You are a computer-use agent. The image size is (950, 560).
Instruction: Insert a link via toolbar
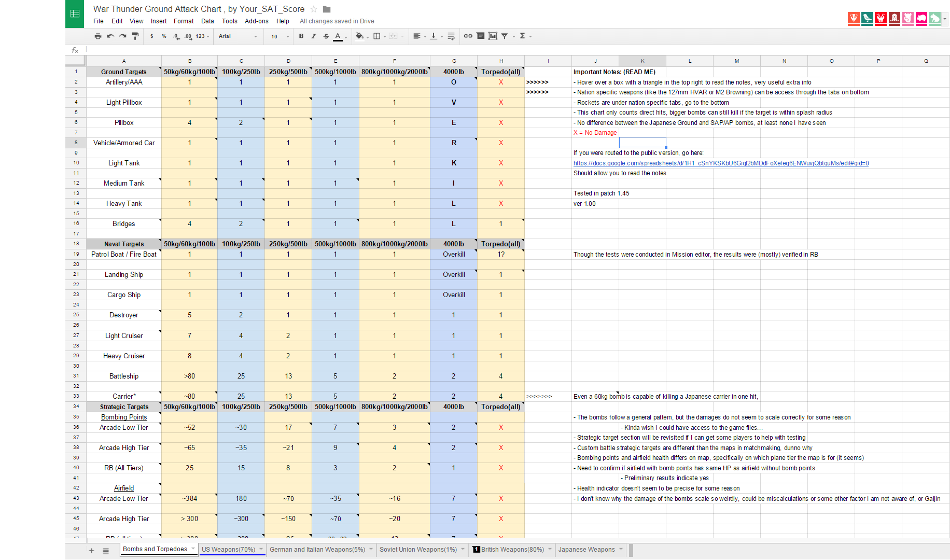(468, 36)
